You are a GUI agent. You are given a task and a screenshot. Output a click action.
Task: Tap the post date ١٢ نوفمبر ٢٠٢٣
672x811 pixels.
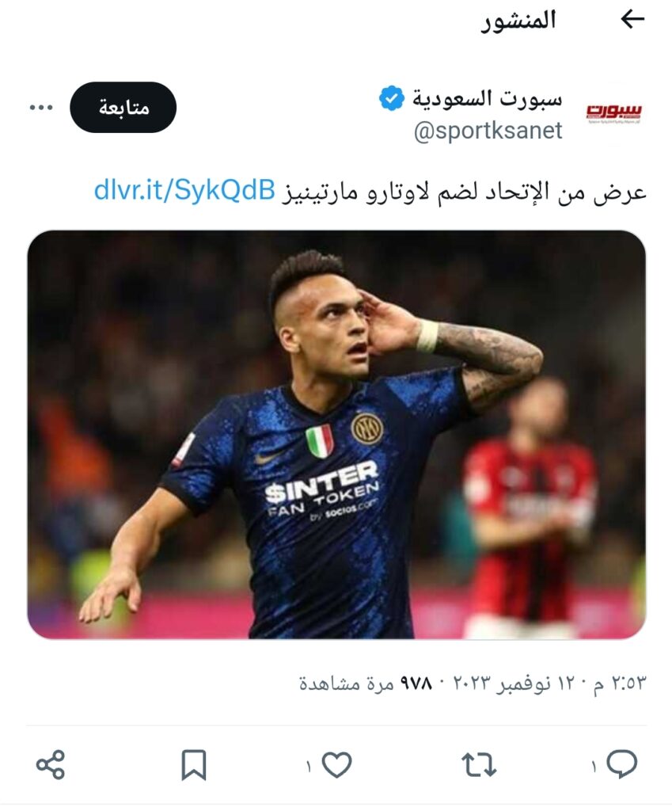point(516,683)
